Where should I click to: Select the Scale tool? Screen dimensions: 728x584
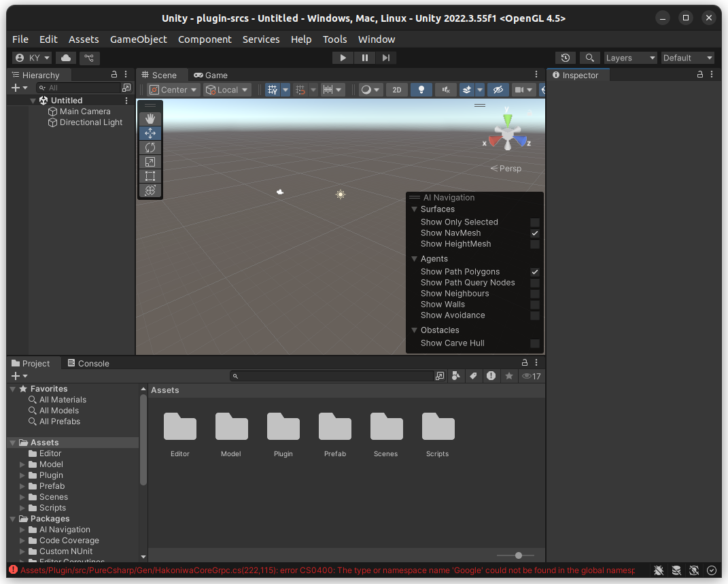150,162
